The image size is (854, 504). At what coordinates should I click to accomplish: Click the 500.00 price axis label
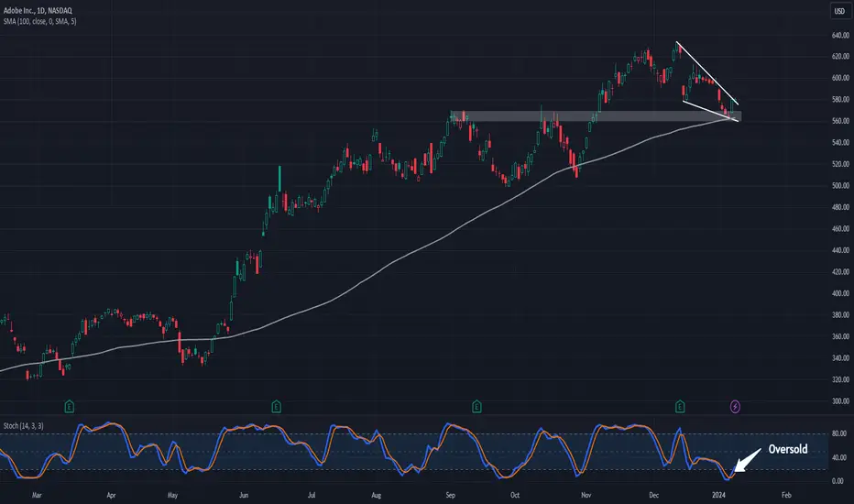click(840, 186)
